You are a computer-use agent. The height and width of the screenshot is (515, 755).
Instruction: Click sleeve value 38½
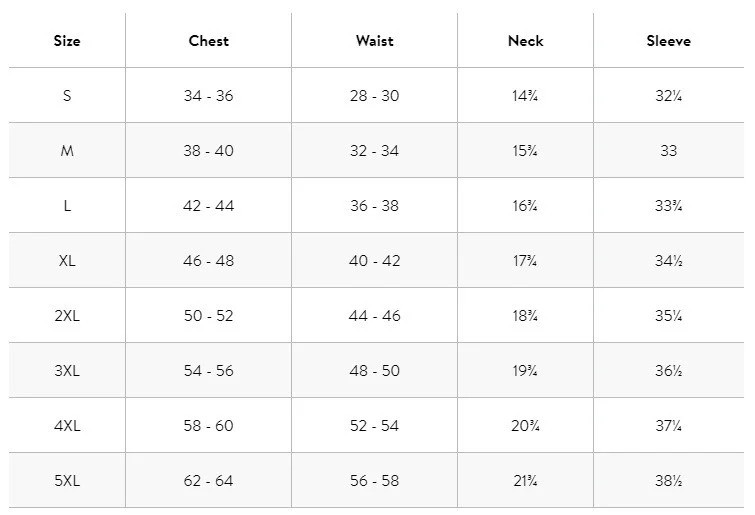tap(668, 481)
